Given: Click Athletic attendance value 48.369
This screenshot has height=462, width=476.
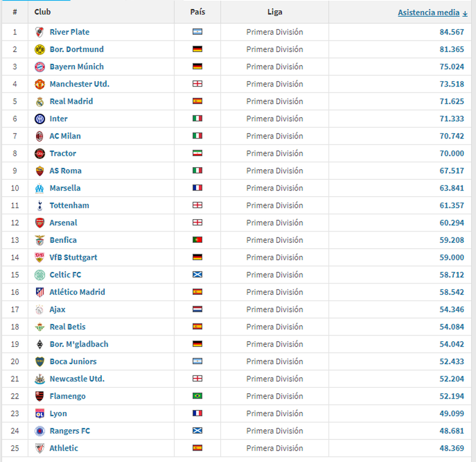Looking at the screenshot, I should click(452, 448).
